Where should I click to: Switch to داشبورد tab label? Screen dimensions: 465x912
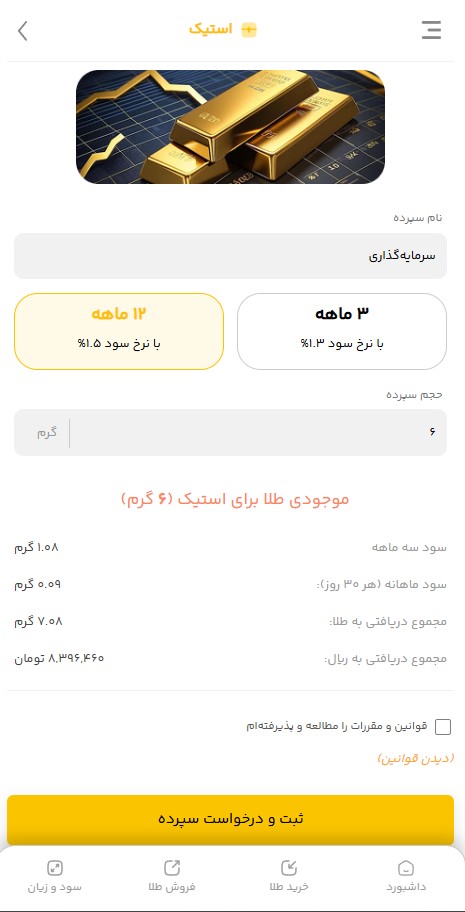tap(406, 888)
